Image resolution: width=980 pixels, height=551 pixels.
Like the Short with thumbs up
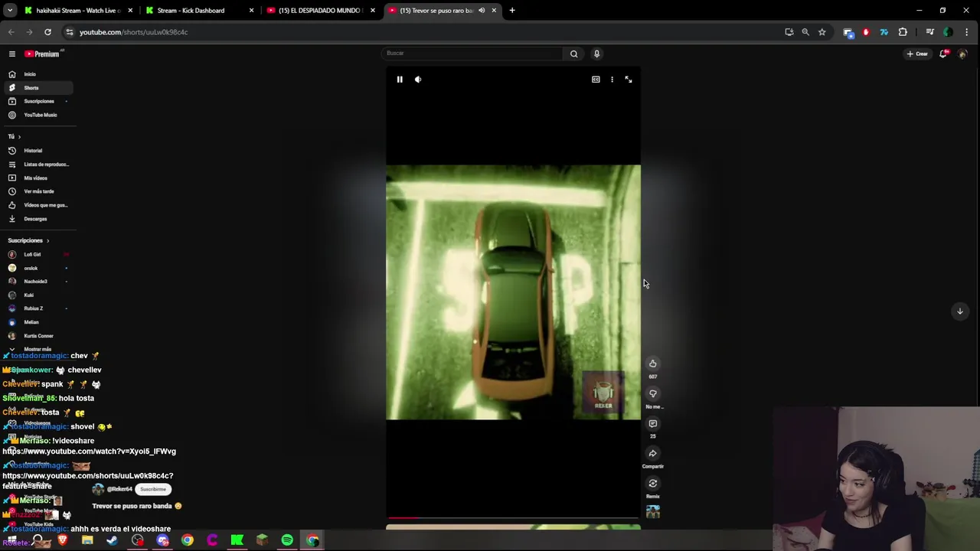coord(653,364)
